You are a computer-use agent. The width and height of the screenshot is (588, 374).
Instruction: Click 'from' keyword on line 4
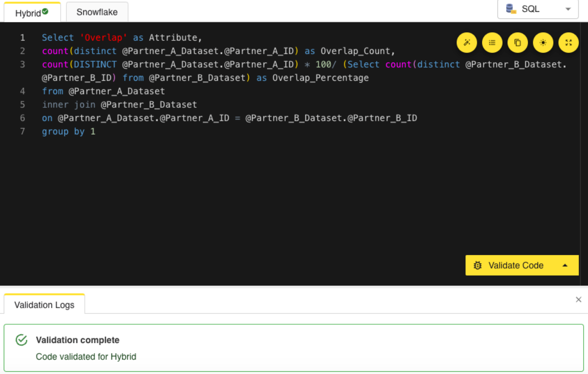tap(53, 91)
